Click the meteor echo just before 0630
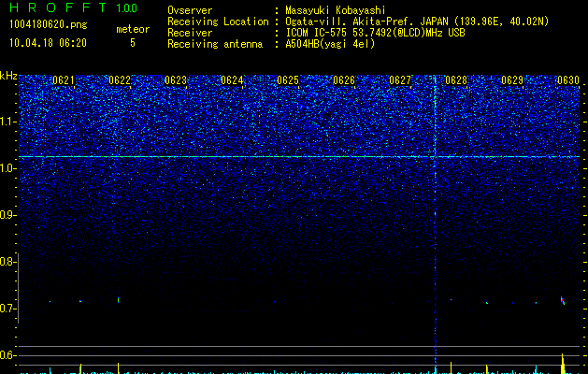 (x=563, y=300)
